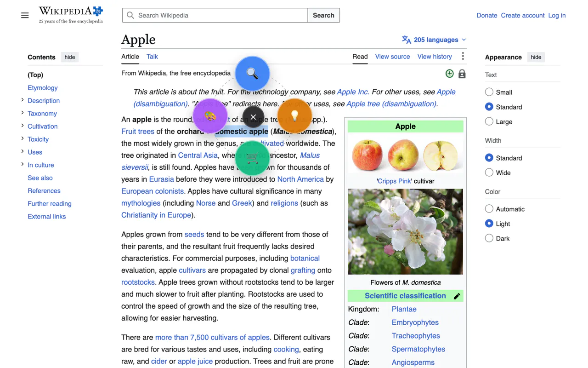Select Automatic color option

[x=489, y=209]
